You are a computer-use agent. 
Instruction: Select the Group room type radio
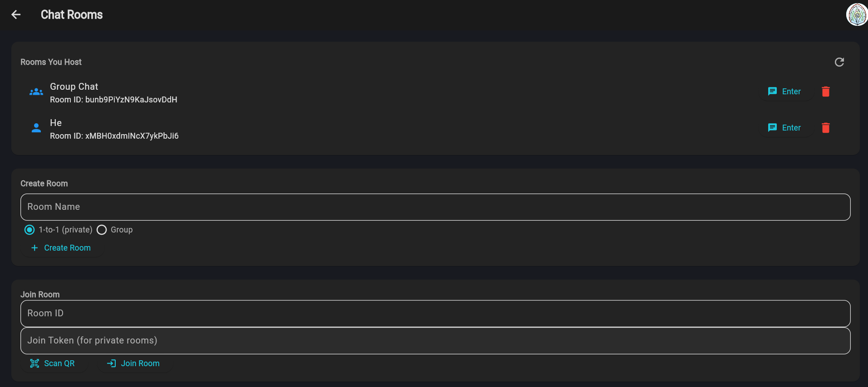pos(102,230)
